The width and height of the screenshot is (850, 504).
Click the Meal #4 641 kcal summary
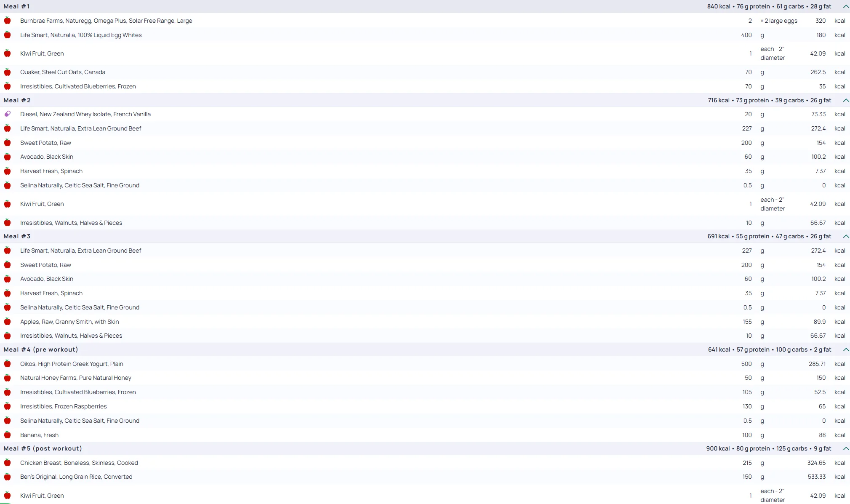[x=770, y=349]
